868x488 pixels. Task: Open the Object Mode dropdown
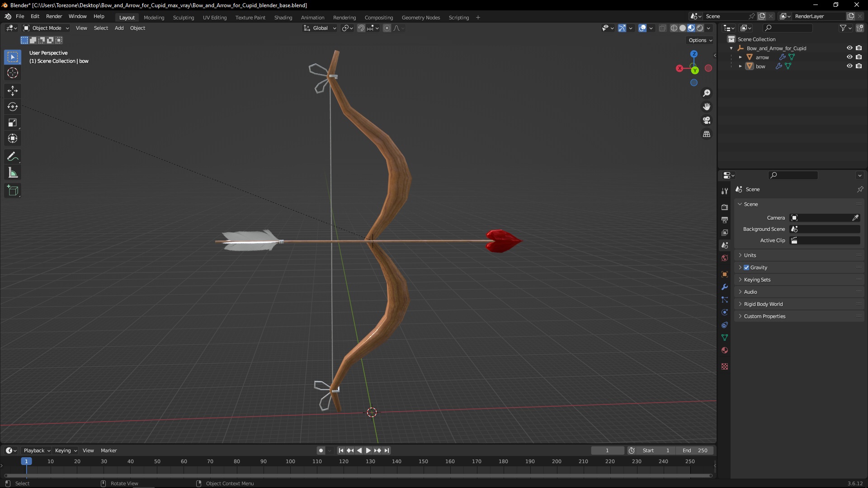pos(46,28)
